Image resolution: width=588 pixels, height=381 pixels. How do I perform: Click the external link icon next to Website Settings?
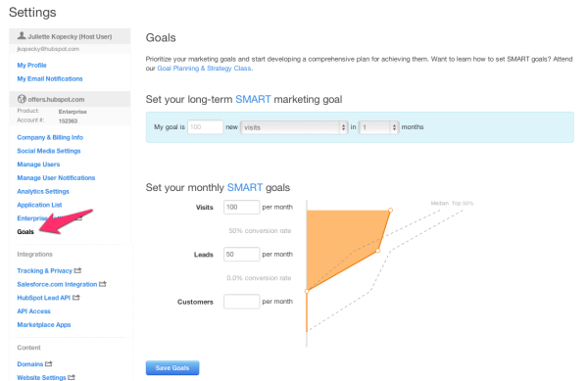point(72,377)
